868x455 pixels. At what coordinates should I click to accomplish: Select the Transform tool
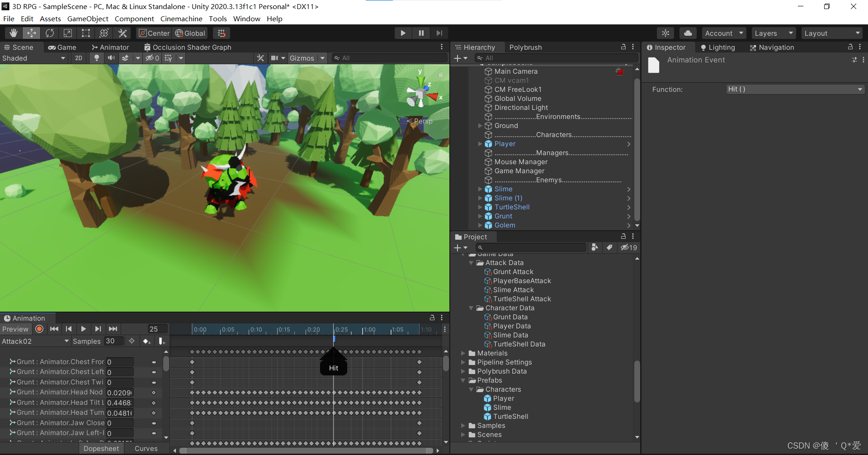click(x=104, y=33)
